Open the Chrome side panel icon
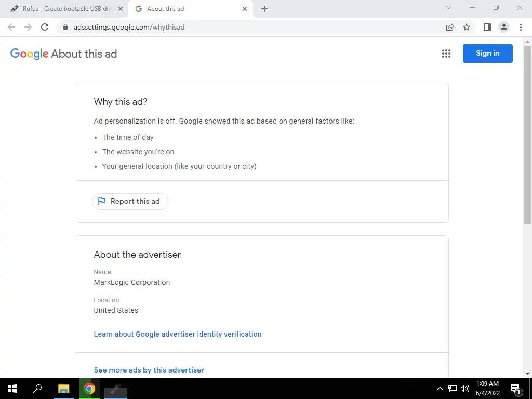Viewport: 532px width, 399px height. 487,27
